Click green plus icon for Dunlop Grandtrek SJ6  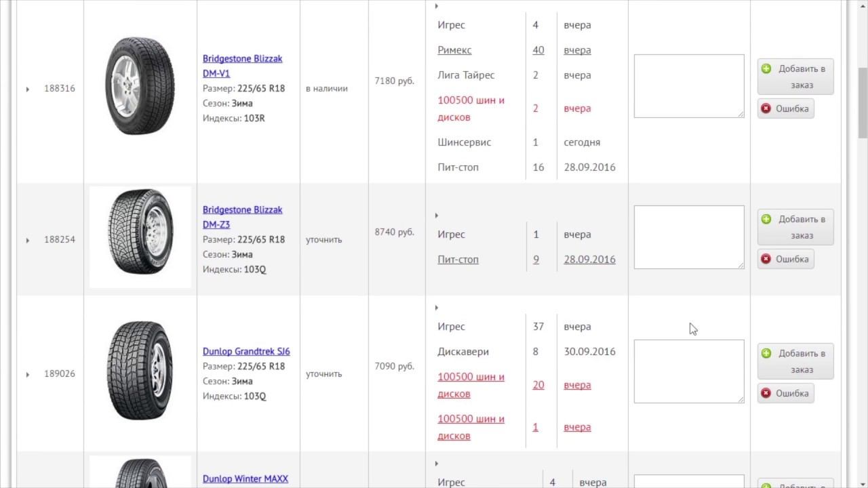(766, 353)
